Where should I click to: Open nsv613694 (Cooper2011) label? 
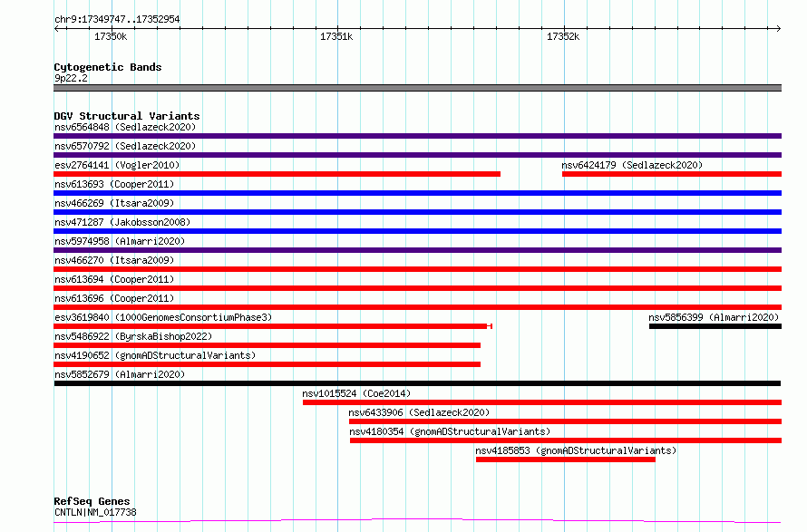[114, 279]
